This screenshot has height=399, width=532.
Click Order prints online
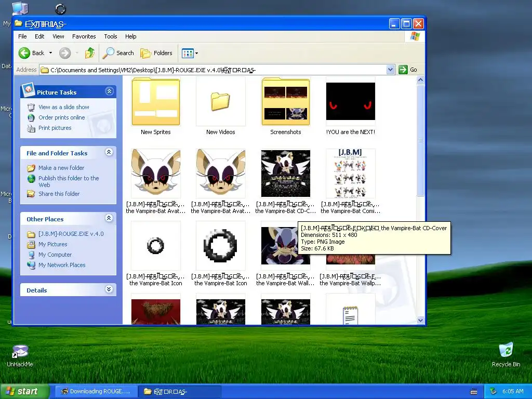click(x=62, y=117)
